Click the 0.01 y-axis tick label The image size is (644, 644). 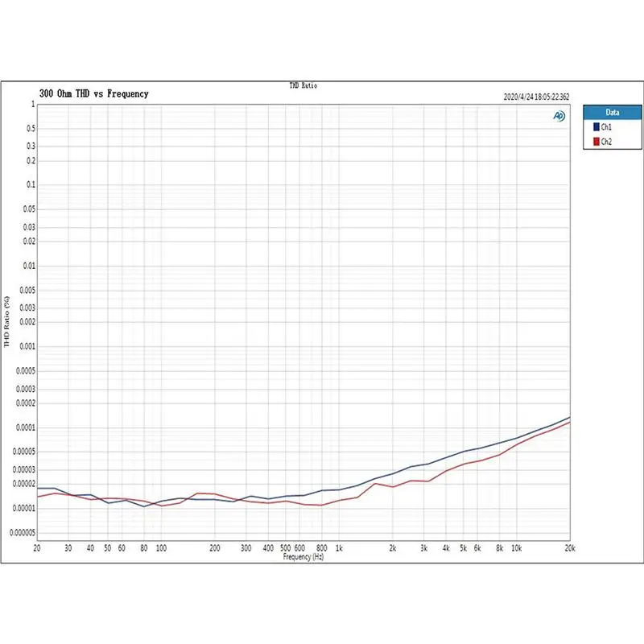[x=29, y=266]
